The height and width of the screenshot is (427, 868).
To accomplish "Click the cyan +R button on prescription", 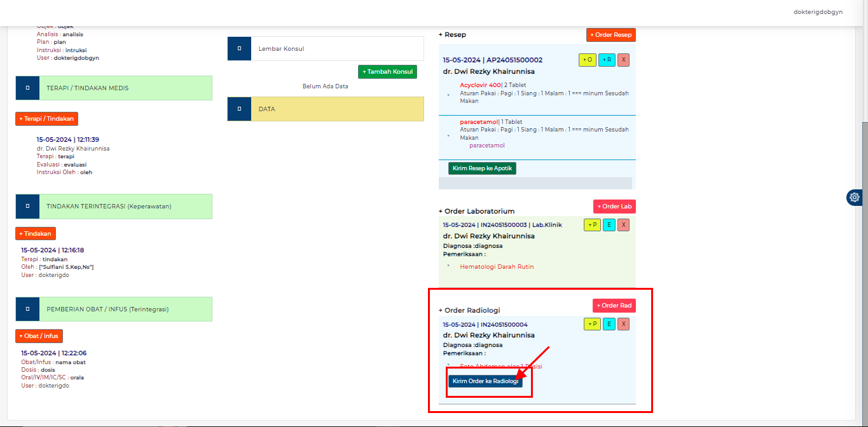I will click(607, 60).
